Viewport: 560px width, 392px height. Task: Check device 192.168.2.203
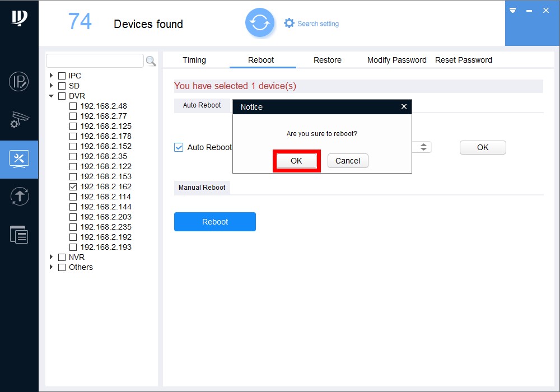[x=73, y=217]
